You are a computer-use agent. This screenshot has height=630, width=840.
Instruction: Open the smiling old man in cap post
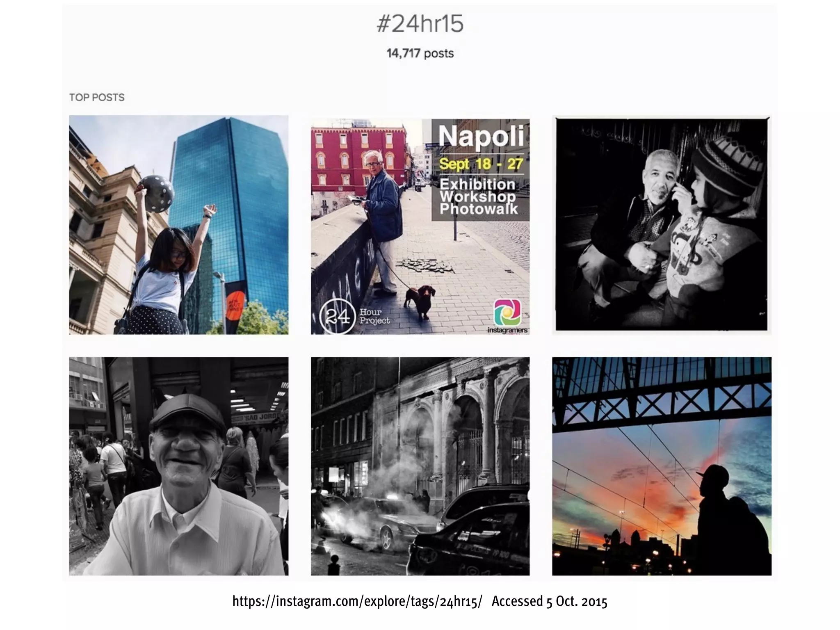point(178,466)
